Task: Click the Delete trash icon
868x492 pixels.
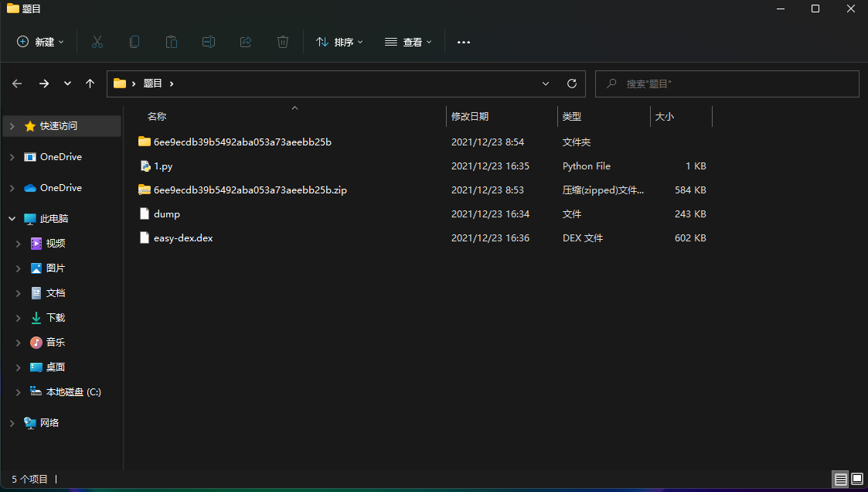Action: (283, 42)
